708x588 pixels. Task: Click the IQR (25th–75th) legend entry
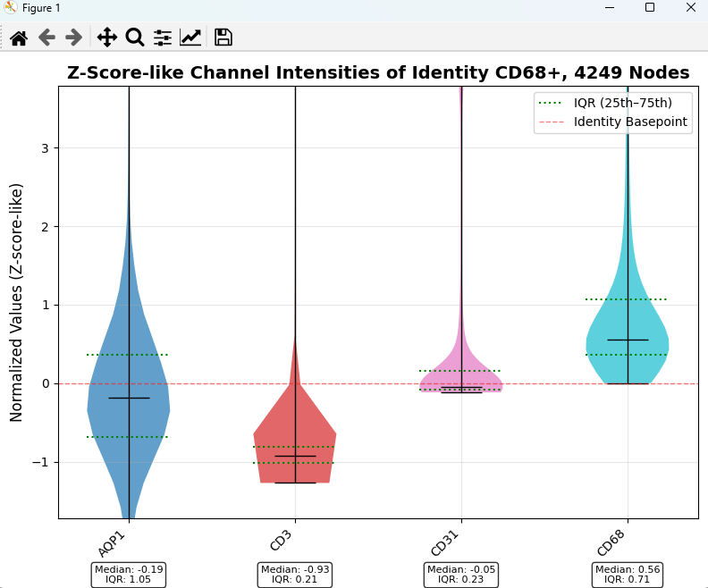click(x=605, y=103)
